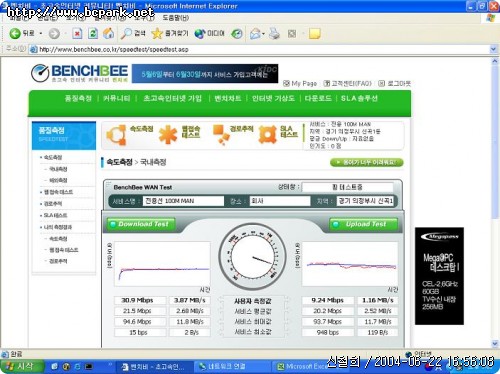This screenshot has width=500, height=374.
Task: Select 해외측정 in the left sidebar
Action: [58, 180]
